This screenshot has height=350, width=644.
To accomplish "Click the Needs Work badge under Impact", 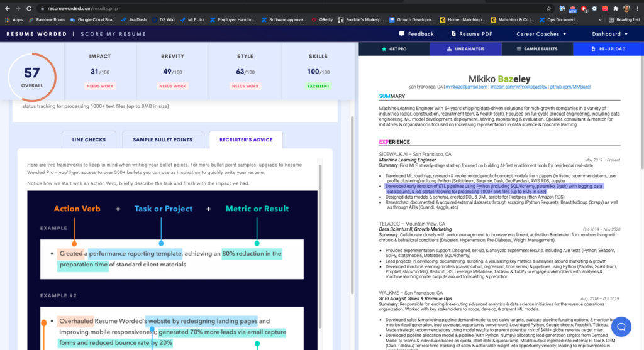I will [x=100, y=86].
